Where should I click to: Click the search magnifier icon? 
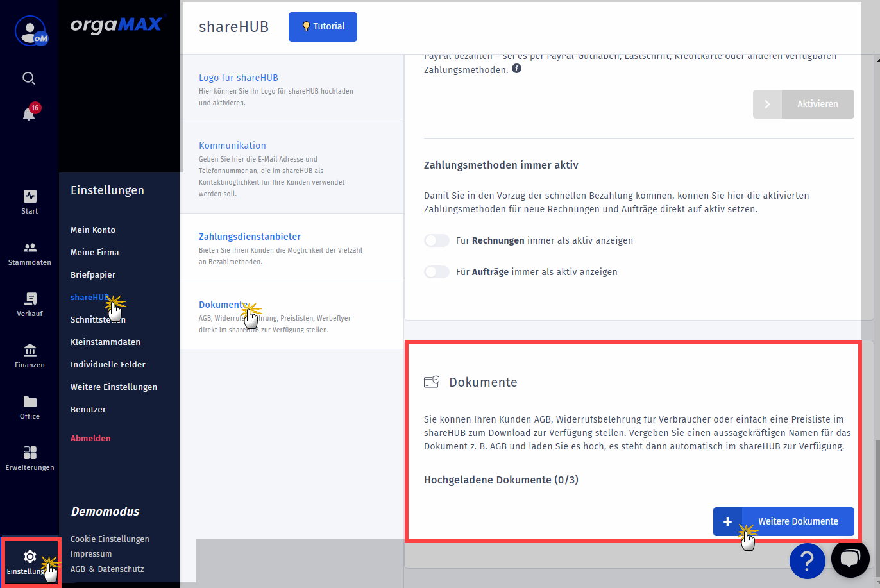29,78
